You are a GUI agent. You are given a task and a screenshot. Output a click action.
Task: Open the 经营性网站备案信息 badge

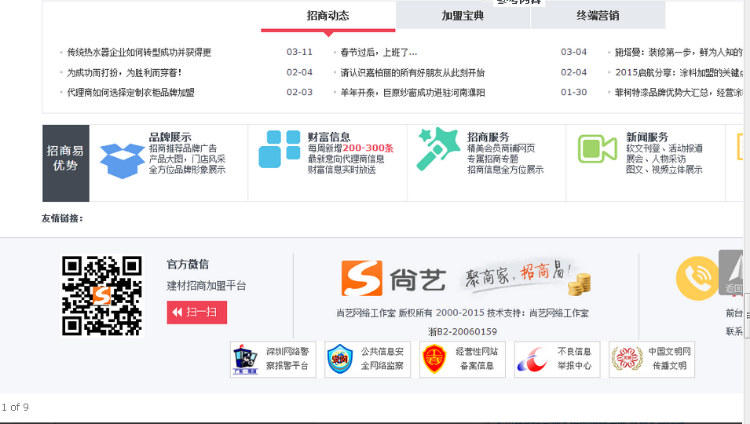(462, 359)
